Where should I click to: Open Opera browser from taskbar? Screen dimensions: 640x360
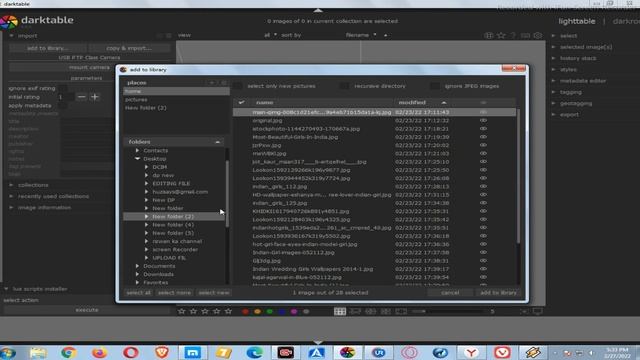tap(131, 352)
